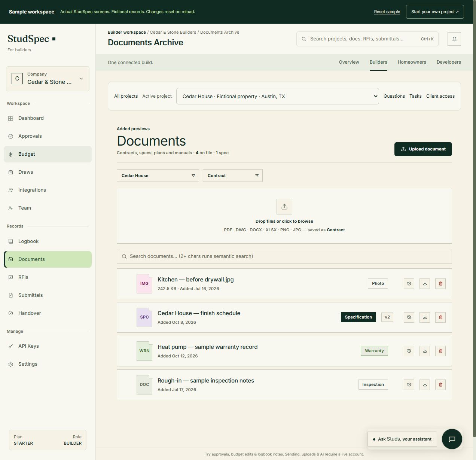
Task: Open the Contract document type dropdown
Action: pos(233,176)
